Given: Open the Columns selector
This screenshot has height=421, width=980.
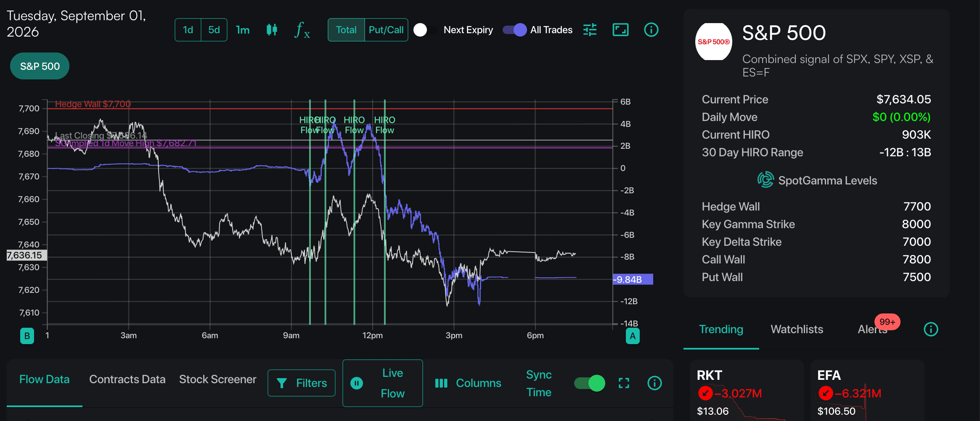Looking at the screenshot, I should pos(468,383).
